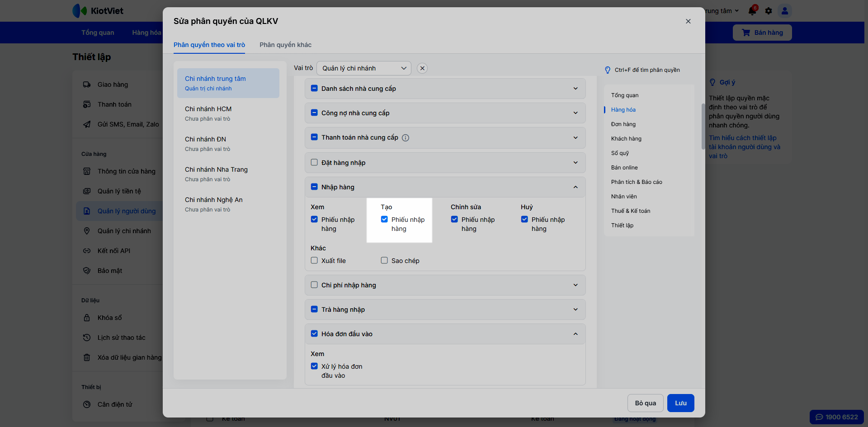Image resolution: width=868 pixels, height=427 pixels.
Task: Open the settings gear icon
Action: pos(769,11)
